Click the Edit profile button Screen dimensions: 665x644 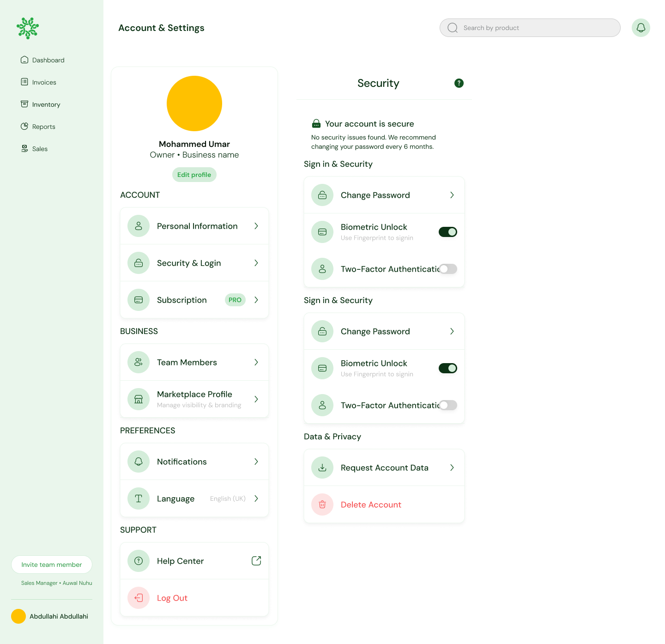click(194, 175)
